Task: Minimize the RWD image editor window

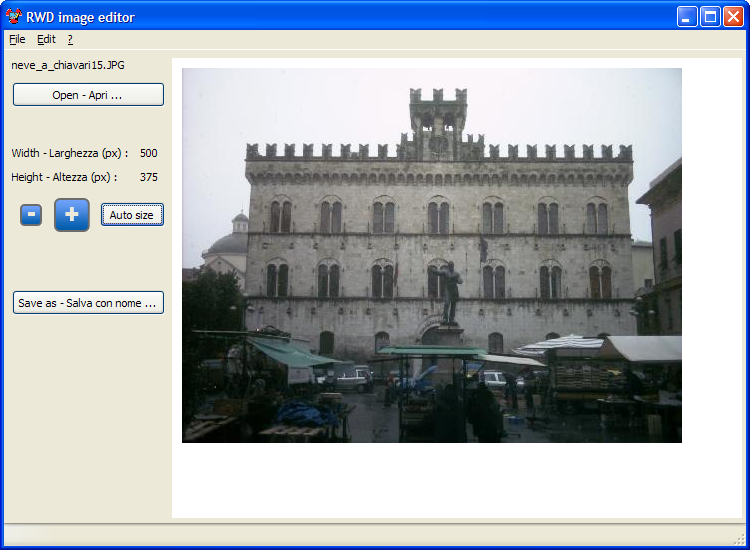Action: point(687,17)
